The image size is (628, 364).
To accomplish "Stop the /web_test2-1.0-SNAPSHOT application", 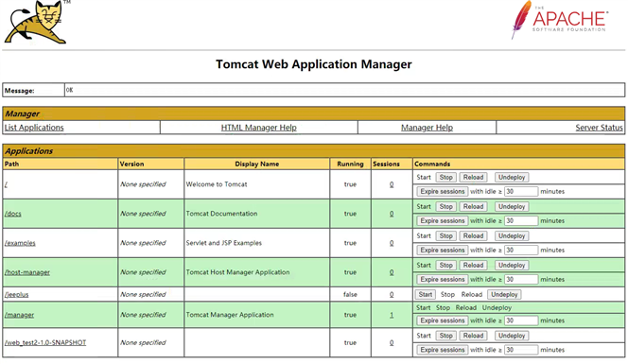I will pos(445,336).
